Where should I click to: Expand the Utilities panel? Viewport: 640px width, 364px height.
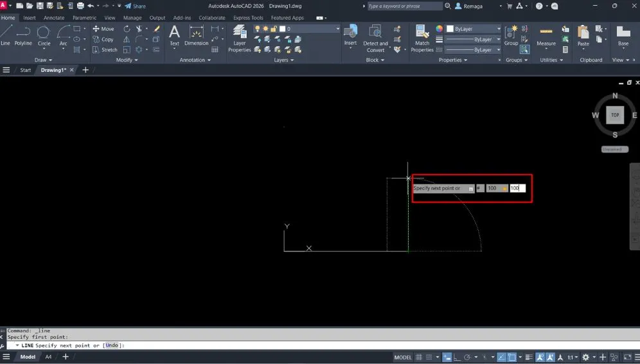pos(551,60)
